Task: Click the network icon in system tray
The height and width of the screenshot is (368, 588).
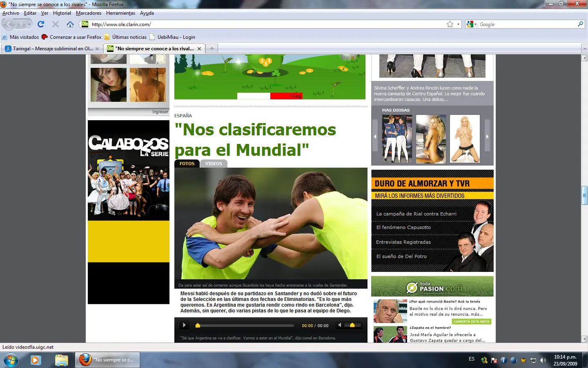Action: [533, 360]
